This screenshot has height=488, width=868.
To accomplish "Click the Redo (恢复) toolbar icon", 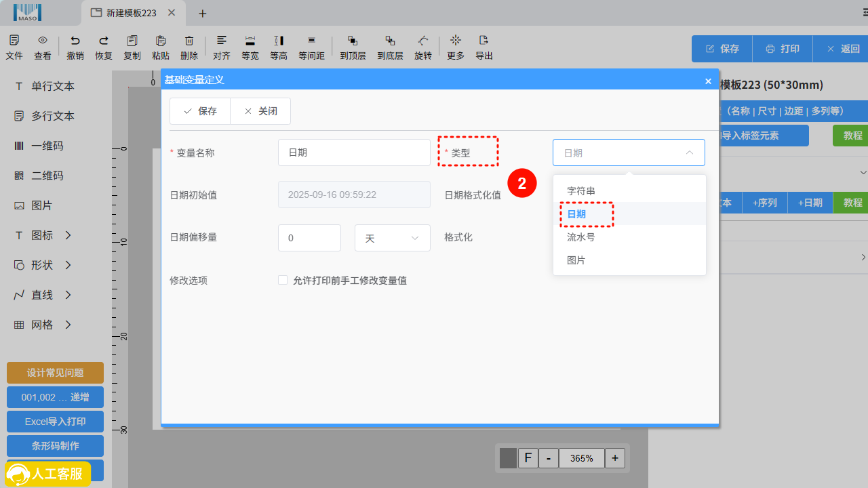I will 104,41.
